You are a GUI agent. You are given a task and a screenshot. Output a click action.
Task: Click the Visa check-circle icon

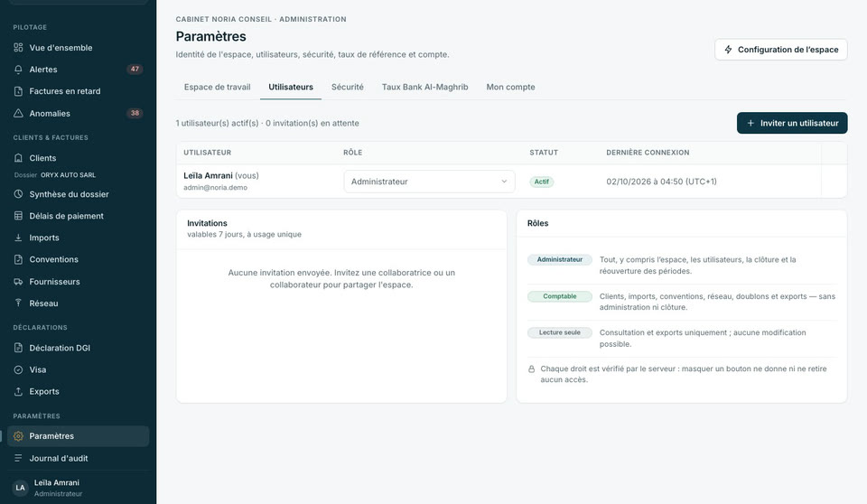pyautogui.click(x=18, y=369)
